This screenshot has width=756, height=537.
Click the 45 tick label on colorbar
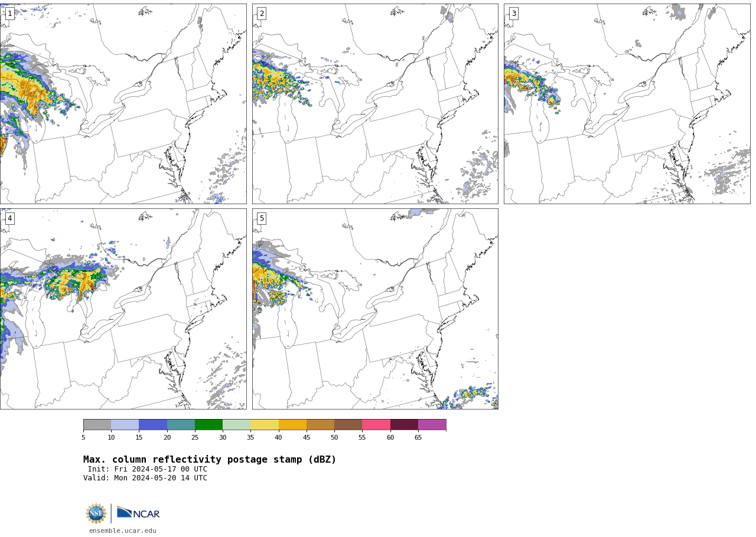pyautogui.click(x=307, y=438)
